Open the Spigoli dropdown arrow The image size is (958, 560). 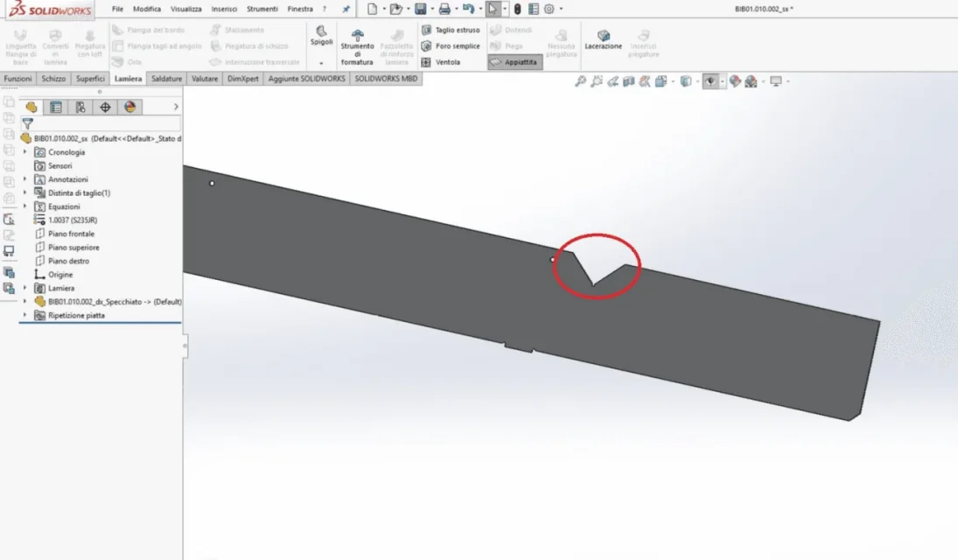pyautogui.click(x=321, y=63)
